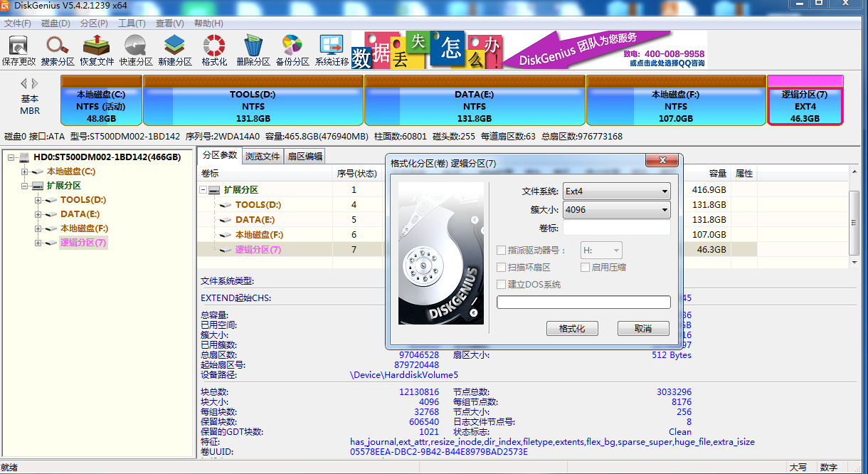Click the DiskGenius app icon in title bar
The width and height of the screenshot is (868, 474).
click(6, 6)
